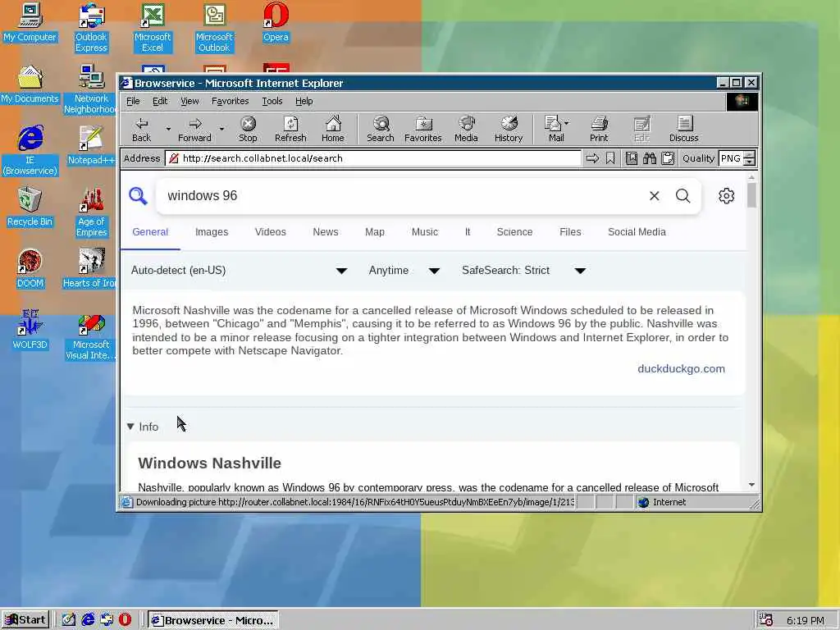
Task: Switch to the Videos tab
Action: 270,232
